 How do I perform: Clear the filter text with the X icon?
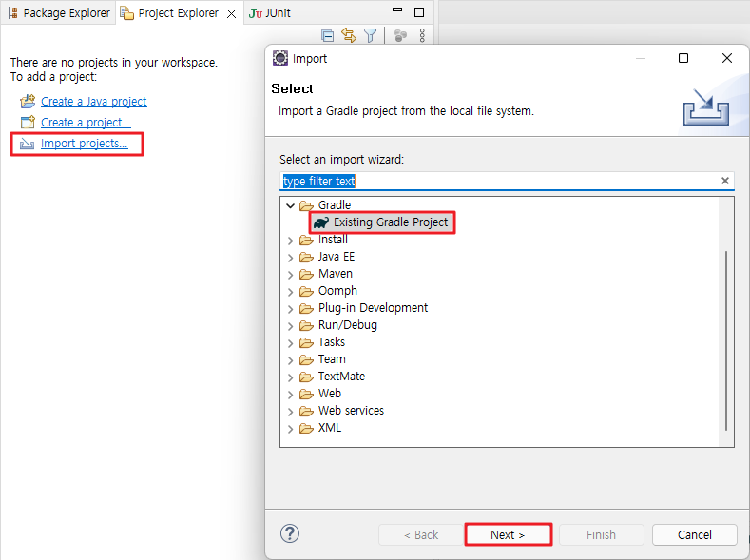pyautogui.click(x=725, y=181)
